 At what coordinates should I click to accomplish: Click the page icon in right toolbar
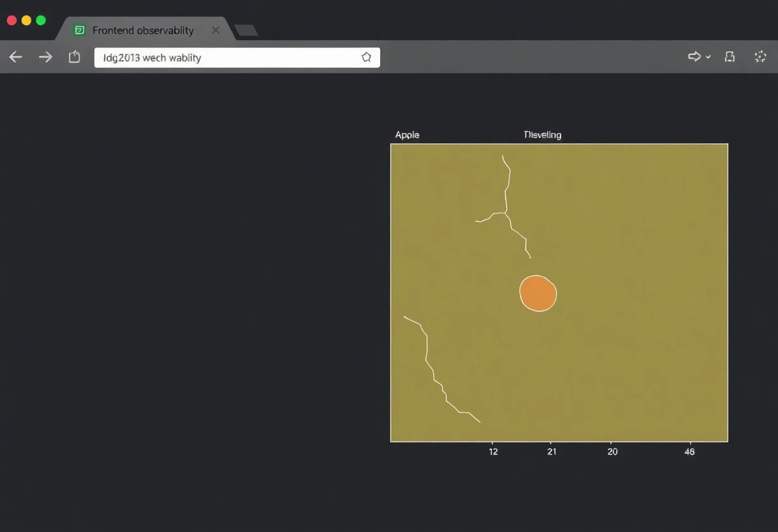729,57
